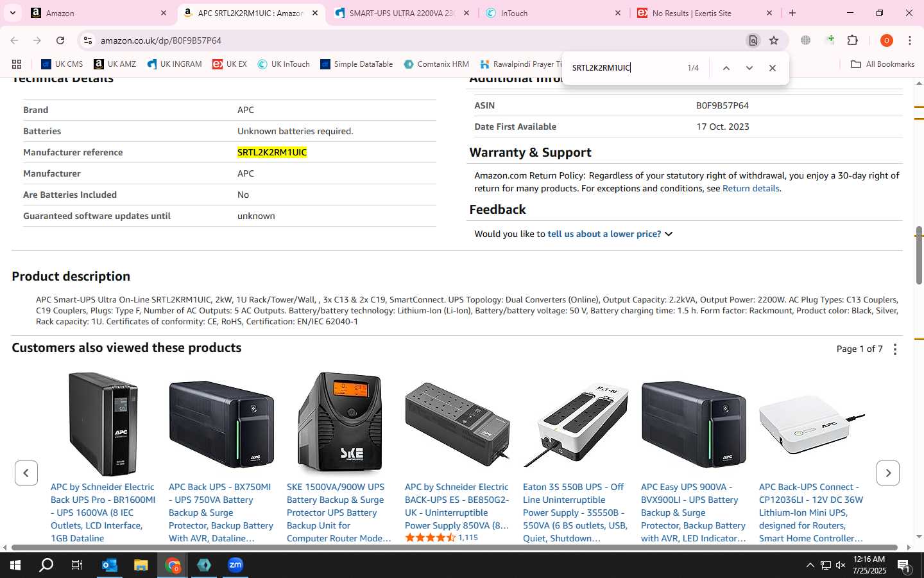Open UK INGRAM bookmark
This screenshot has width=924, height=578.
[x=175, y=64]
